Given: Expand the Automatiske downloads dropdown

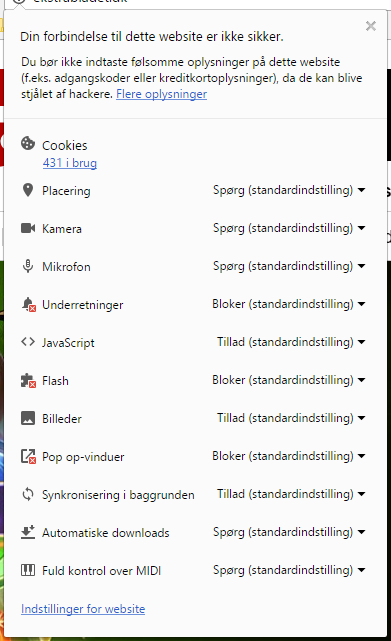Looking at the screenshot, I should coord(289,532).
